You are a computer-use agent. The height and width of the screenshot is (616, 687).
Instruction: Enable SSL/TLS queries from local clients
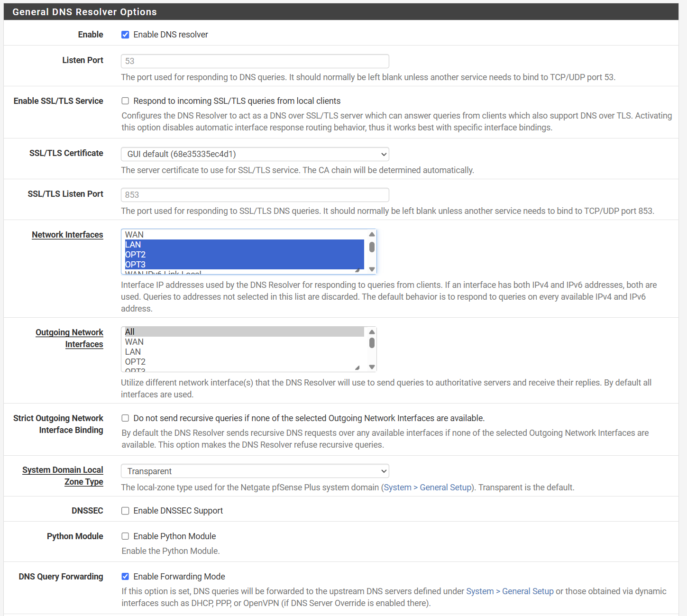tap(125, 101)
